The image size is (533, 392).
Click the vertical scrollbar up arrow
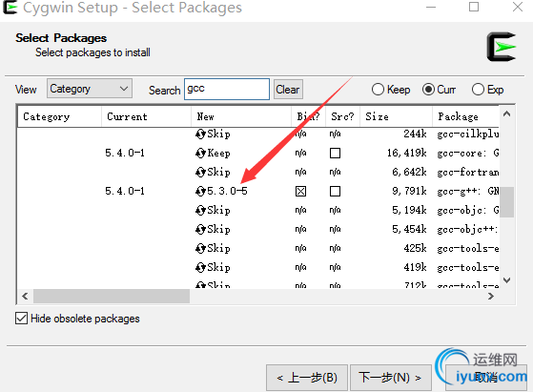coord(507,113)
